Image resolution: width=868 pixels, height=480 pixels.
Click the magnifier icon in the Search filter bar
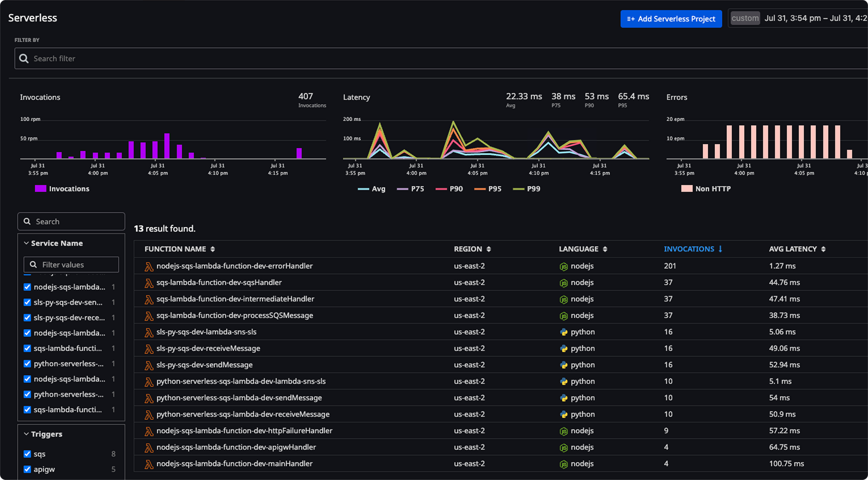pyautogui.click(x=24, y=58)
